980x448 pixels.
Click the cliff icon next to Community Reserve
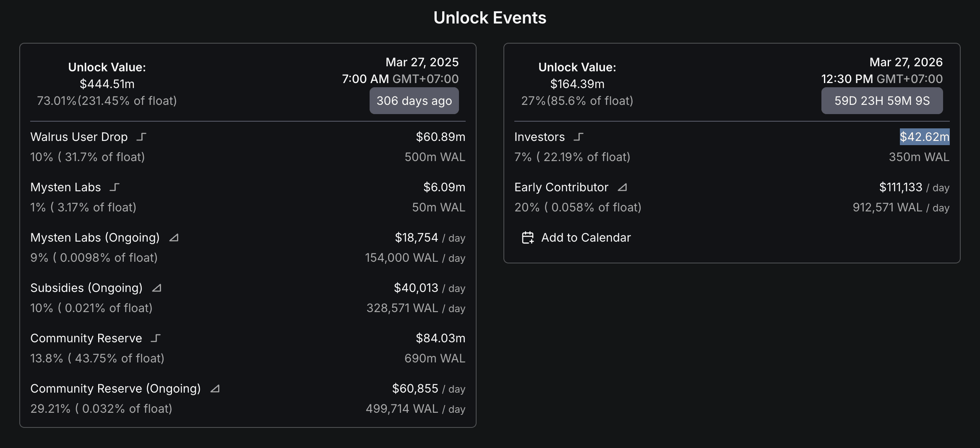click(x=156, y=338)
